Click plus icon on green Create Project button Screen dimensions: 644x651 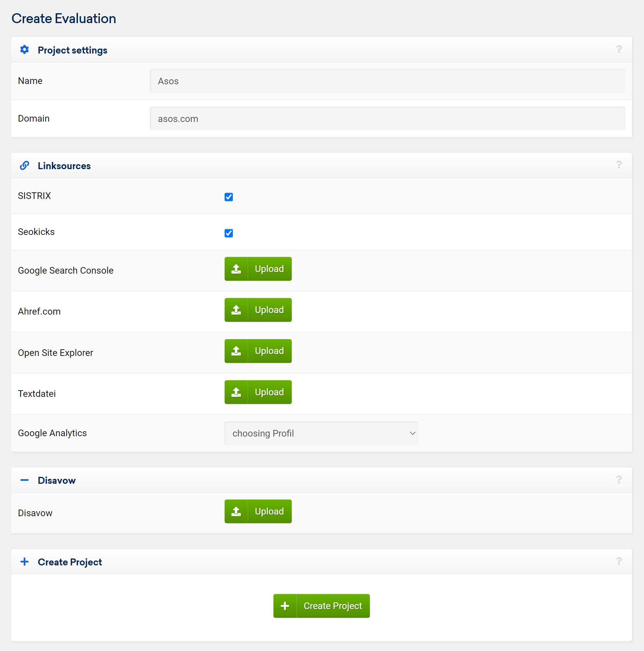pyautogui.click(x=285, y=605)
